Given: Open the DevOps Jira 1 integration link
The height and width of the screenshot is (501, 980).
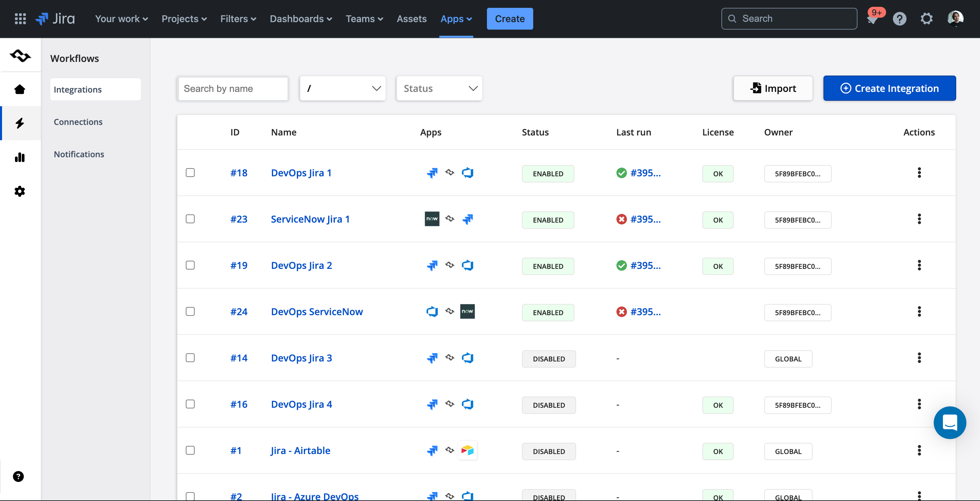Looking at the screenshot, I should [301, 173].
